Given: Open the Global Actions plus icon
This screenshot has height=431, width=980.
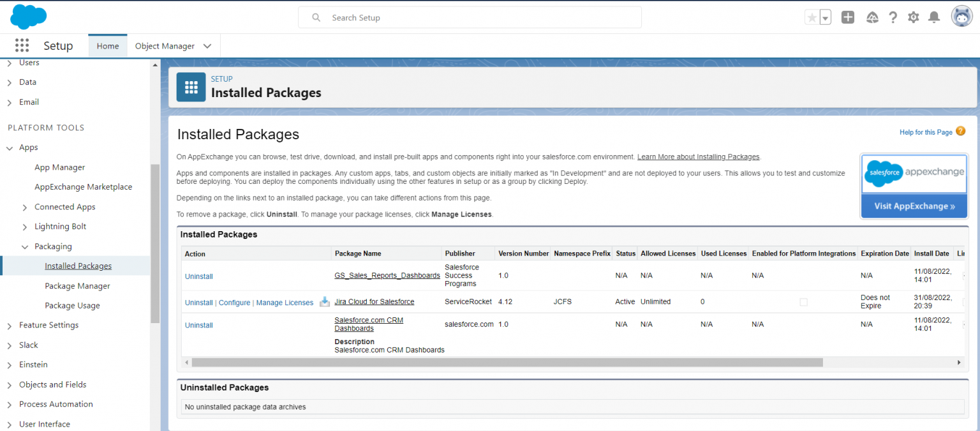Looking at the screenshot, I should pyautogui.click(x=847, y=18).
